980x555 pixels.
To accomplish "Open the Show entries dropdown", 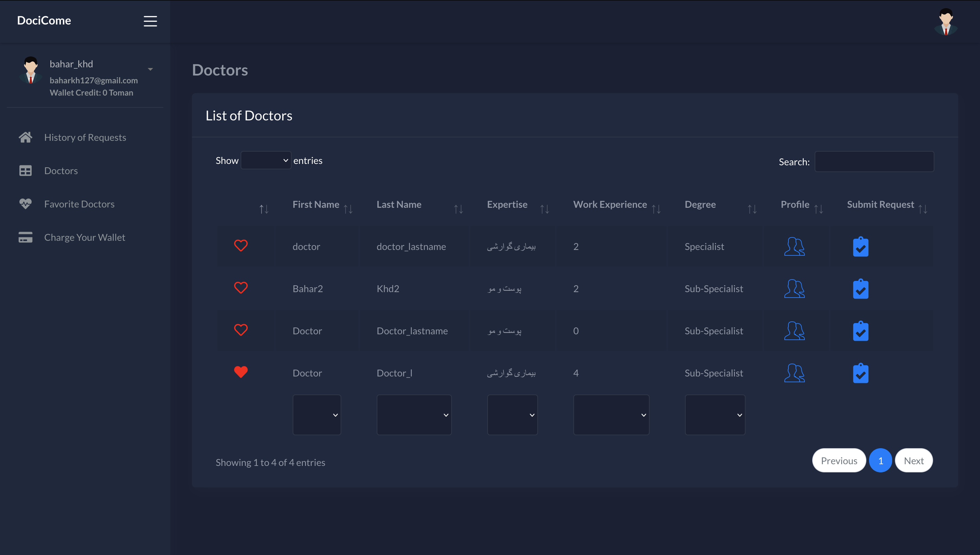I will (266, 161).
